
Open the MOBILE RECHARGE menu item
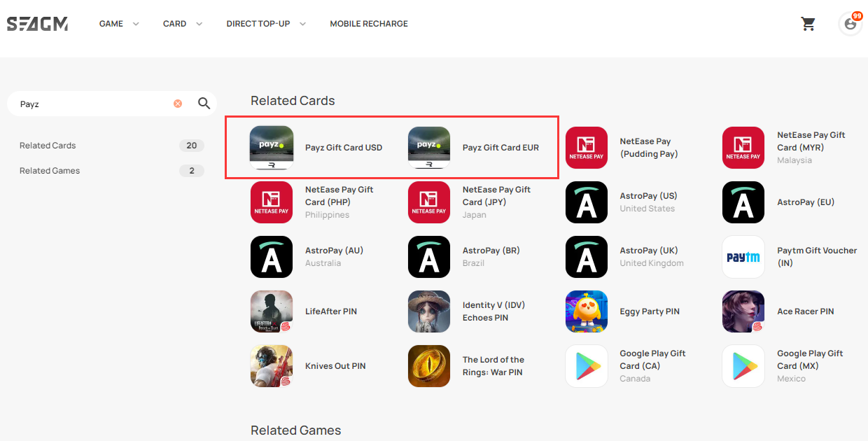click(369, 24)
